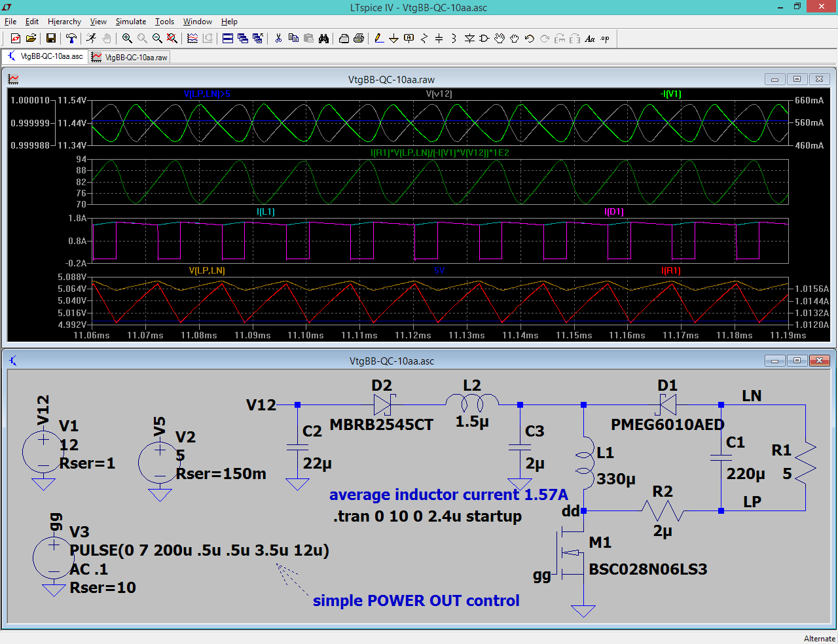Click the 11.10ms time axis label
Image resolution: width=838 pixels, height=644 pixels.
point(306,335)
